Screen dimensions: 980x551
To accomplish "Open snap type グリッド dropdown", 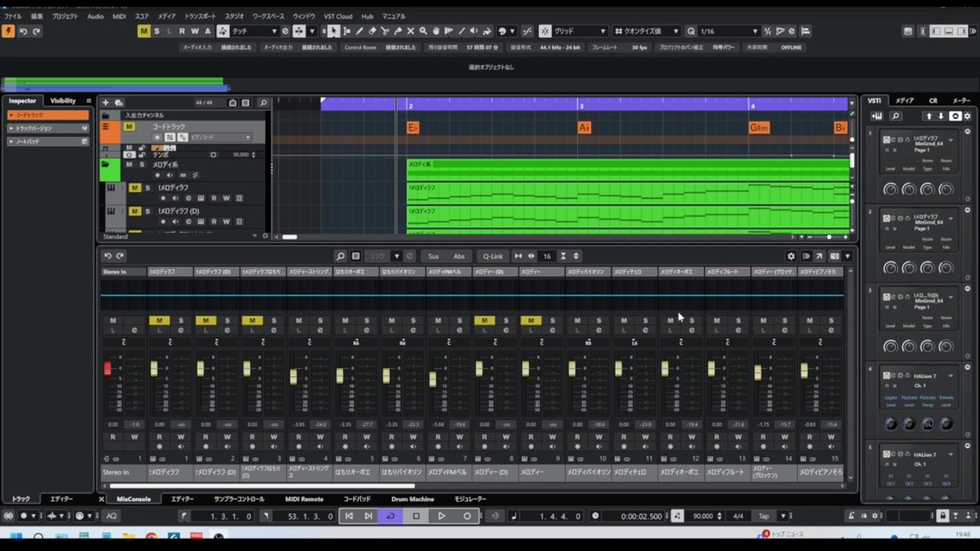I will pyautogui.click(x=581, y=31).
